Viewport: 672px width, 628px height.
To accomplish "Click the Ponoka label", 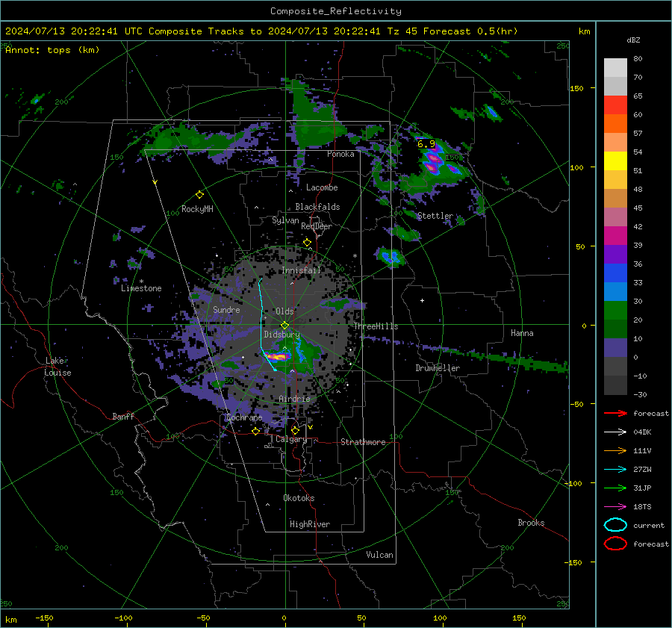I will [x=340, y=155].
